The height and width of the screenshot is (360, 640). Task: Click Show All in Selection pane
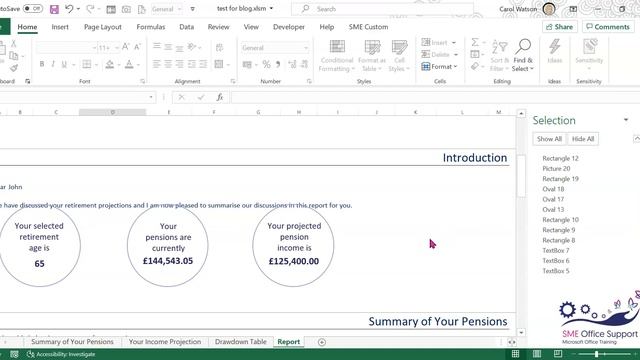point(549,139)
